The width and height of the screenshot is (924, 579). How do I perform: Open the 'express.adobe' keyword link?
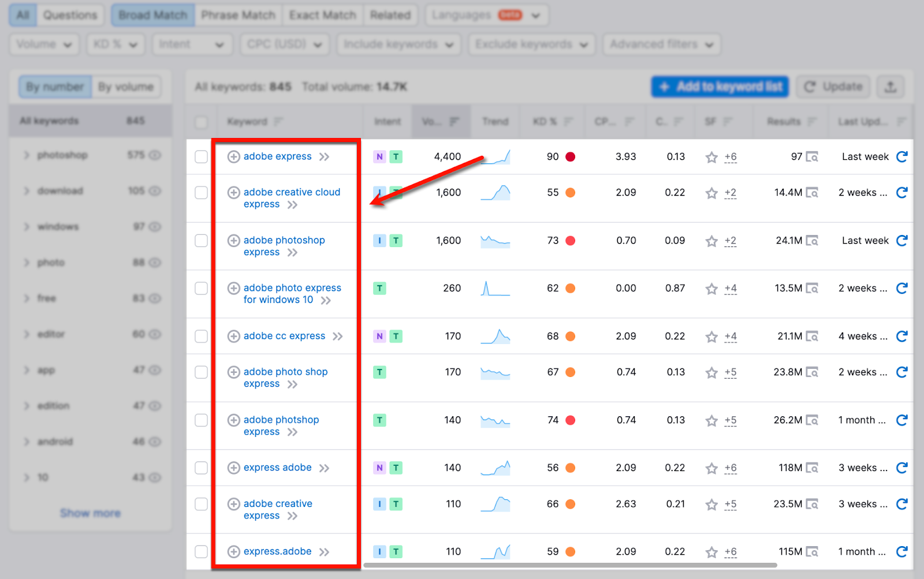[x=277, y=551]
